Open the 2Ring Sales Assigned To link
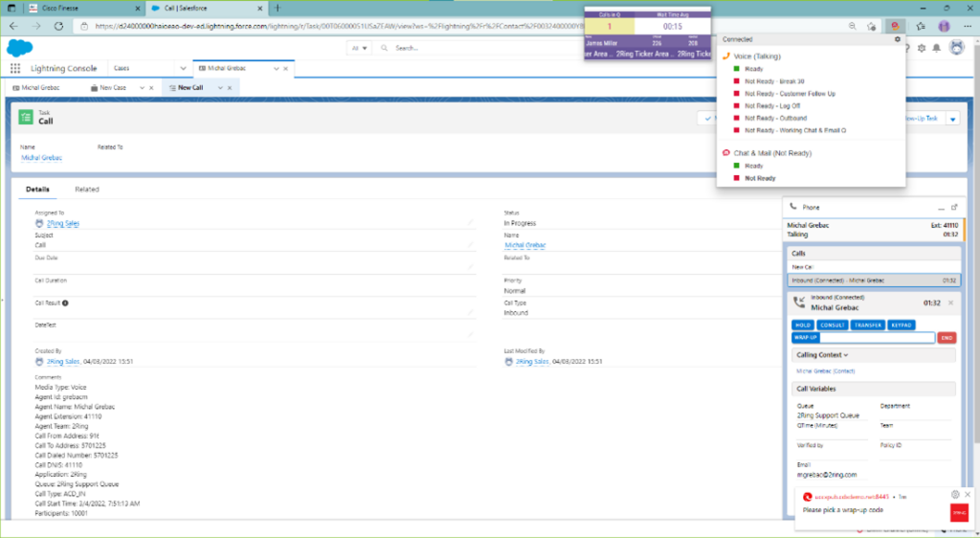The height and width of the screenshot is (538, 980). (63, 223)
